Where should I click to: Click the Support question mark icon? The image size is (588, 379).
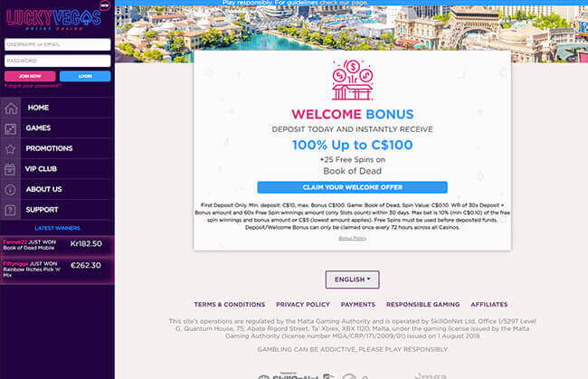(10, 211)
